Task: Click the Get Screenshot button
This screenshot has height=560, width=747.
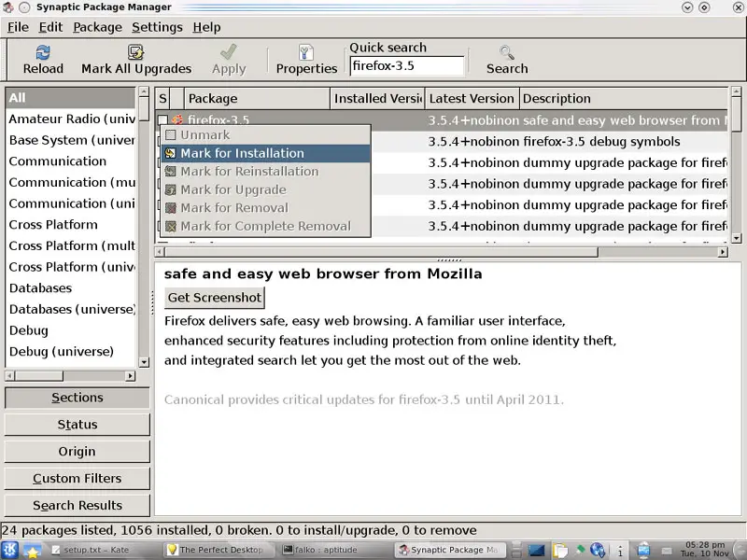Action: coord(215,298)
